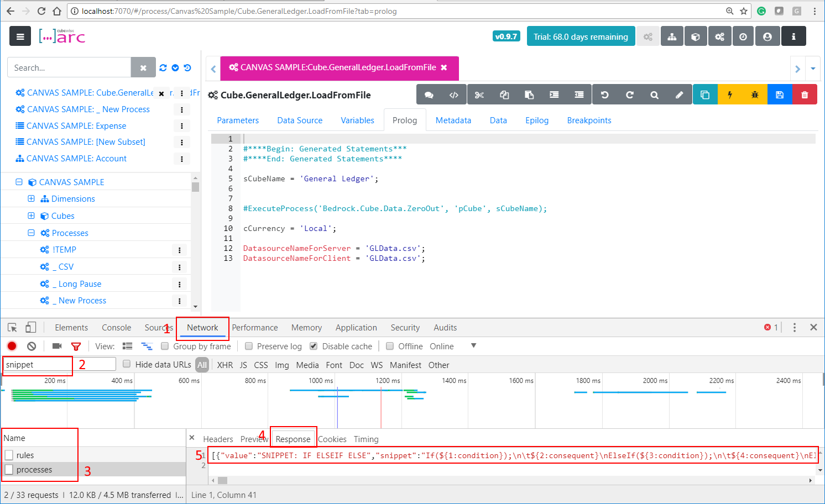Click the network filter field containing snippet
The width and height of the screenshot is (825, 504).
[60, 364]
